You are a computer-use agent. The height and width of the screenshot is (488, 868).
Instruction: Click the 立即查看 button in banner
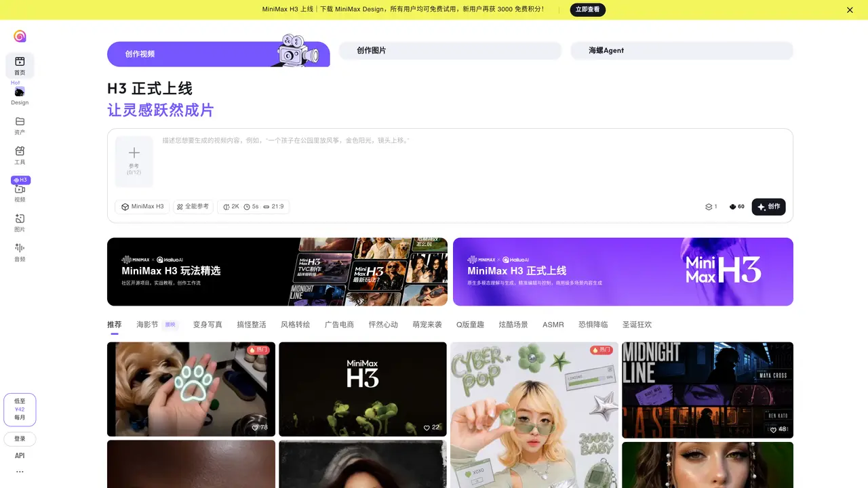(587, 9)
